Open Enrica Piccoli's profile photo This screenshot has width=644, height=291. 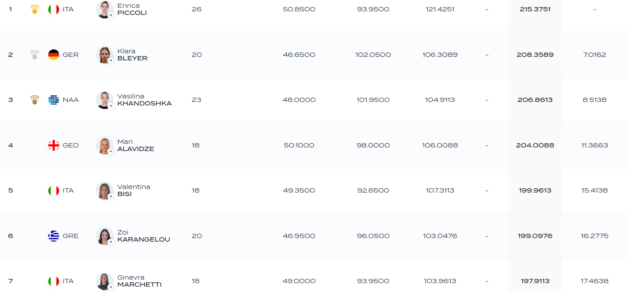105,9
